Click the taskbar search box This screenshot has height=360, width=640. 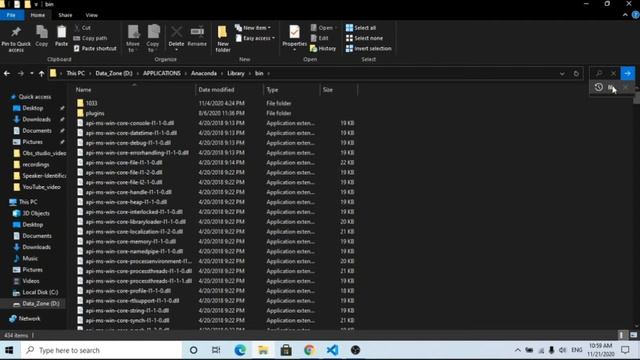click(102, 350)
